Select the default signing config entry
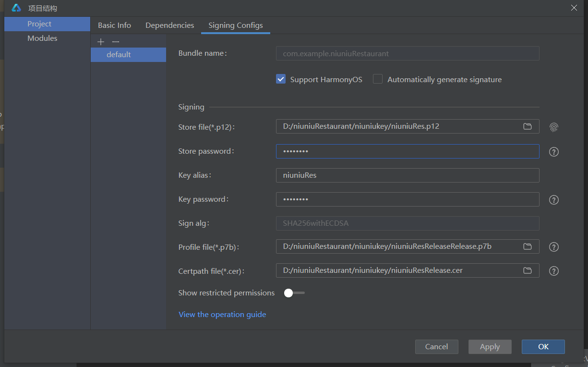Screen dimensions: 588x367 119,55
